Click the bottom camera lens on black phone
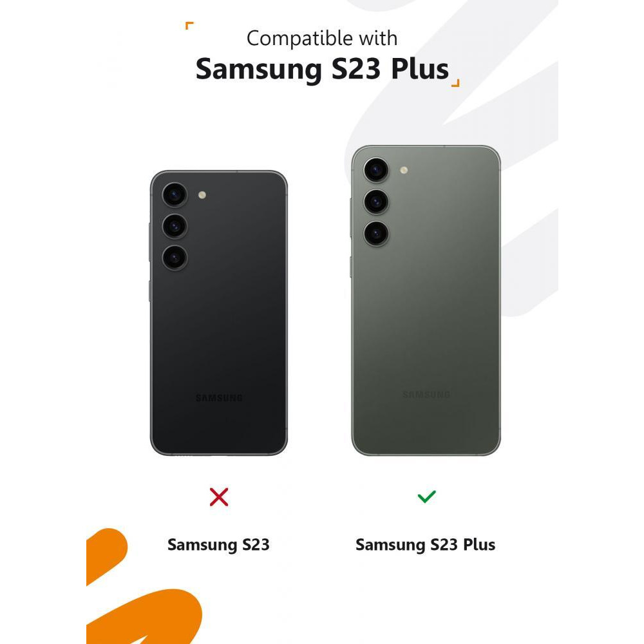The width and height of the screenshot is (644, 644). [x=175, y=258]
